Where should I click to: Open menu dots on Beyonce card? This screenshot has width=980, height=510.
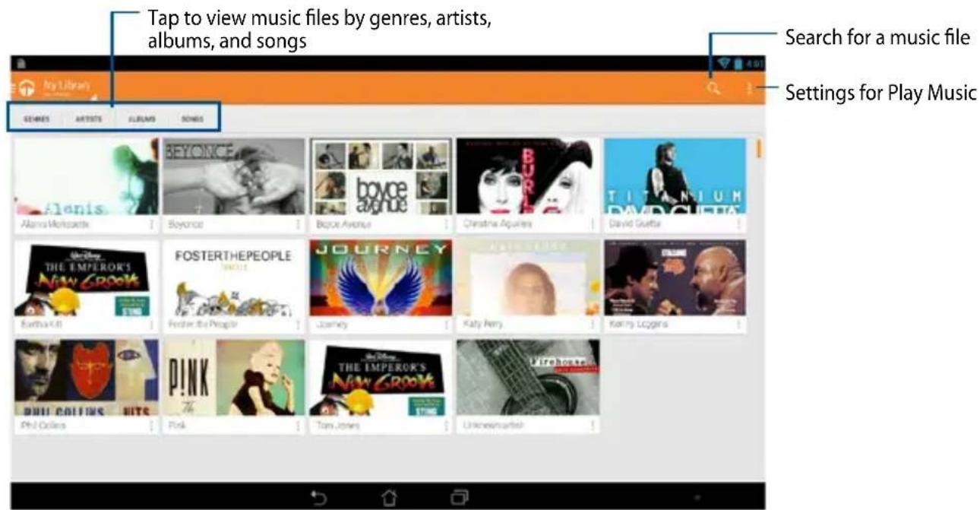click(298, 224)
